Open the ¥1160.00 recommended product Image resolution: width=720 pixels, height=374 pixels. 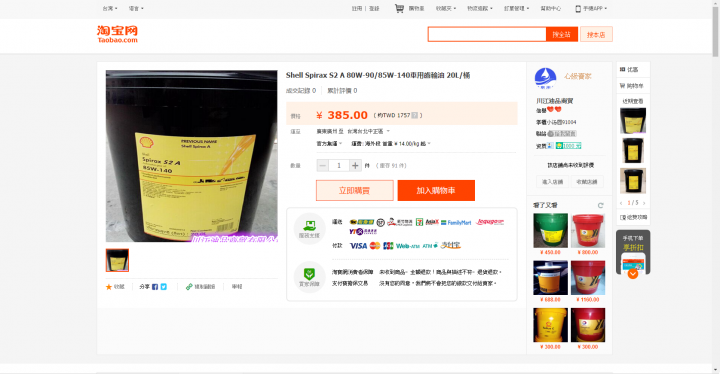coord(588,278)
